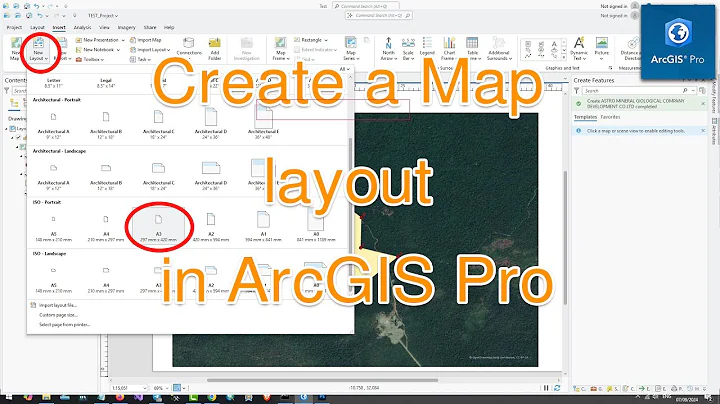The image size is (720, 404).
Task: Open the Analysis ribbon tab
Action: (x=82, y=28)
